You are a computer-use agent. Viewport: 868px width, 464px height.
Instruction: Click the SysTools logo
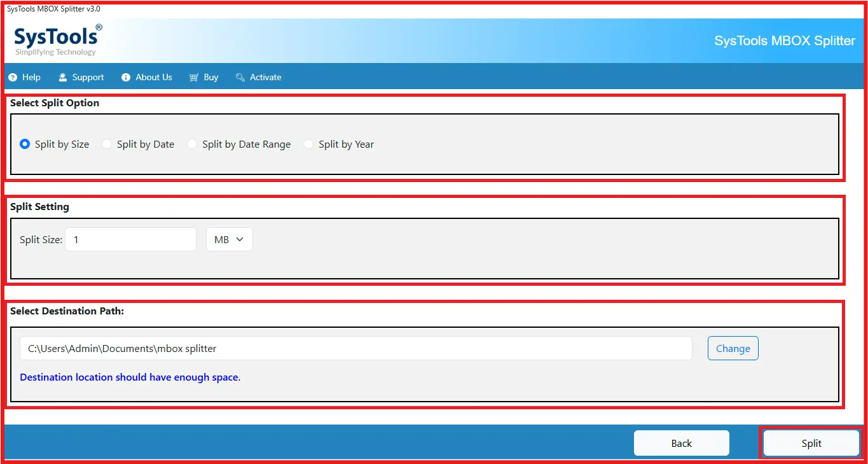pos(57,40)
